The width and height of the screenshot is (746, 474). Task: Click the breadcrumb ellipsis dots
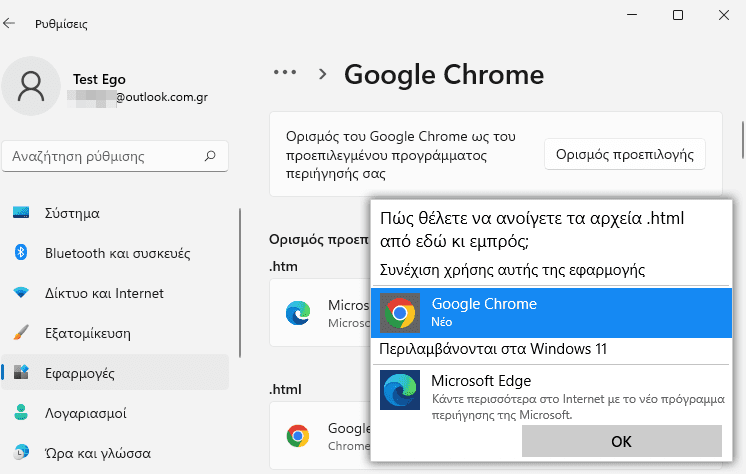click(x=285, y=72)
